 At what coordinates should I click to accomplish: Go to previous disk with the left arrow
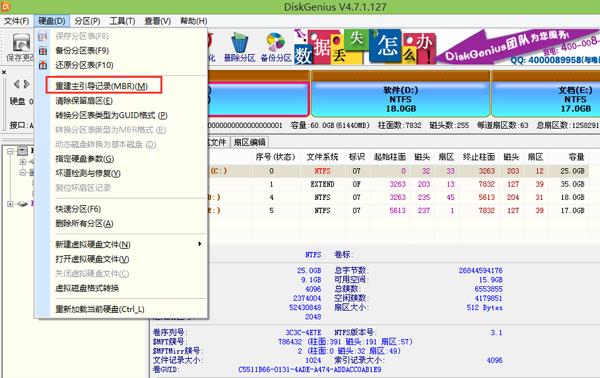tap(16, 84)
